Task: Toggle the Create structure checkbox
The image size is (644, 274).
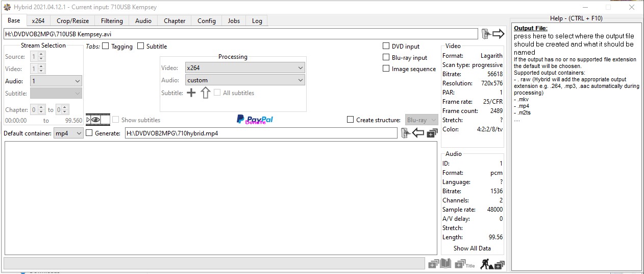Action: coord(350,120)
